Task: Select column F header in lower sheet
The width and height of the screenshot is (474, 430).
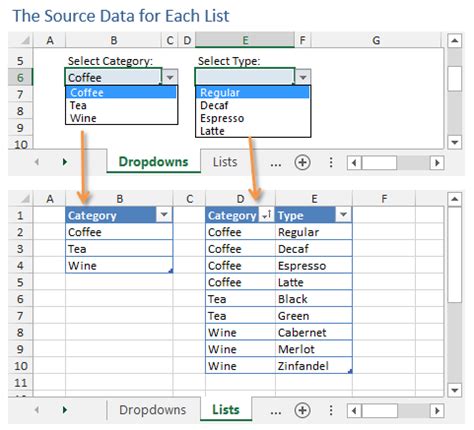Action: click(384, 199)
